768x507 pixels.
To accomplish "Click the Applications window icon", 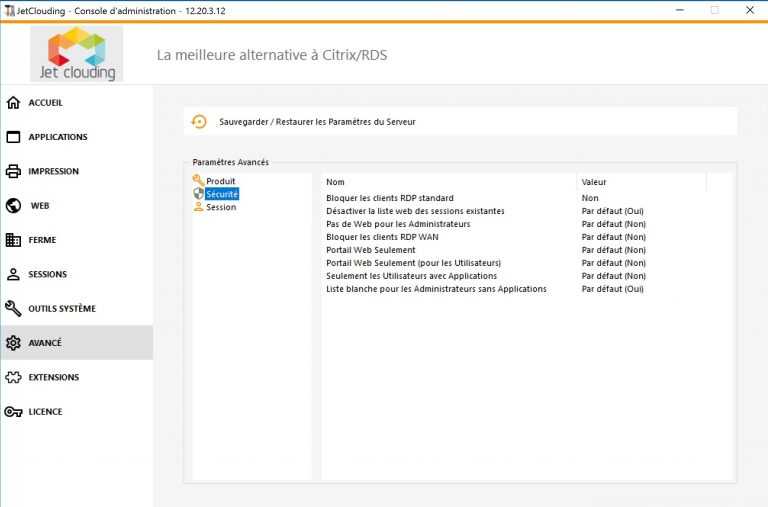I will click(x=13, y=137).
